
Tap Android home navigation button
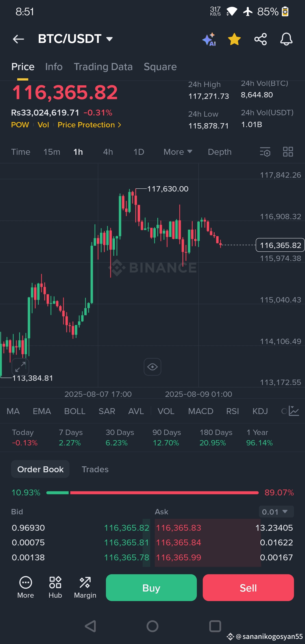click(152, 626)
